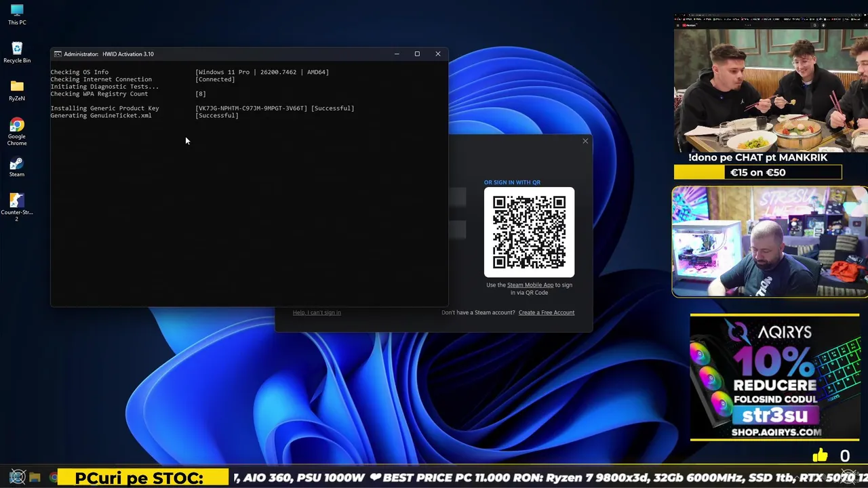Click the generic product key text in console
The height and width of the screenshot is (488, 868).
251,108
